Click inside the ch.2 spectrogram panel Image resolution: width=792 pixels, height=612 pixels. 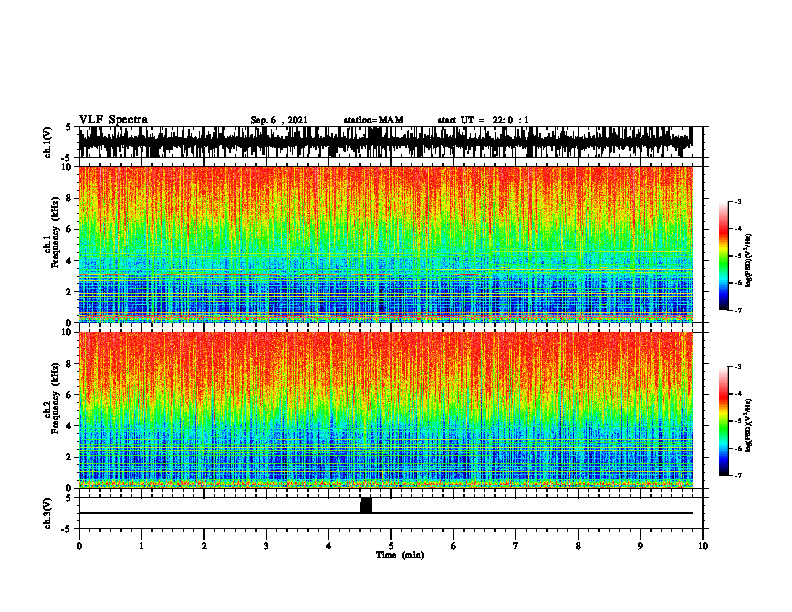pos(385,410)
